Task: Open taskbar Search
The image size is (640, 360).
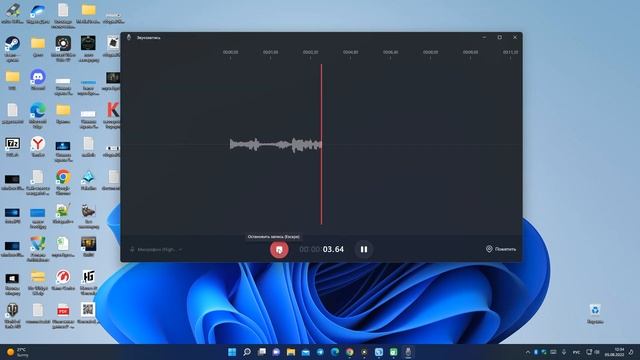Action: 247,352
